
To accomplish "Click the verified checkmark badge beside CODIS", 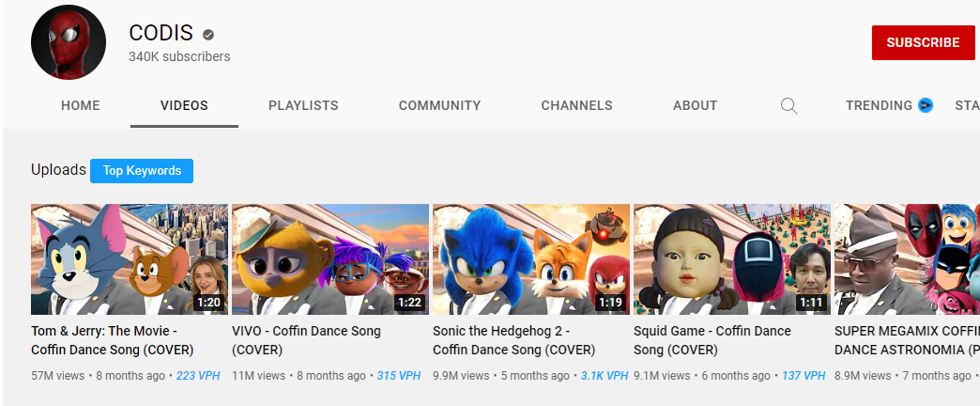I will pos(208,35).
